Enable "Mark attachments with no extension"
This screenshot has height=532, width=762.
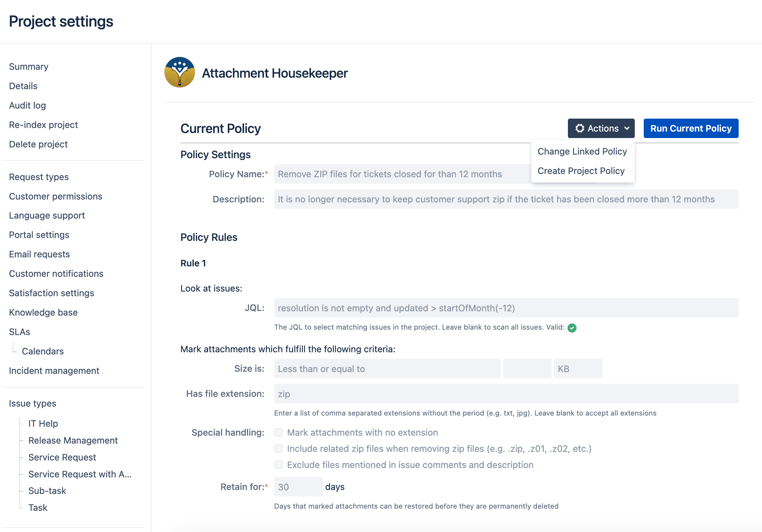pyautogui.click(x=279, y=432)
